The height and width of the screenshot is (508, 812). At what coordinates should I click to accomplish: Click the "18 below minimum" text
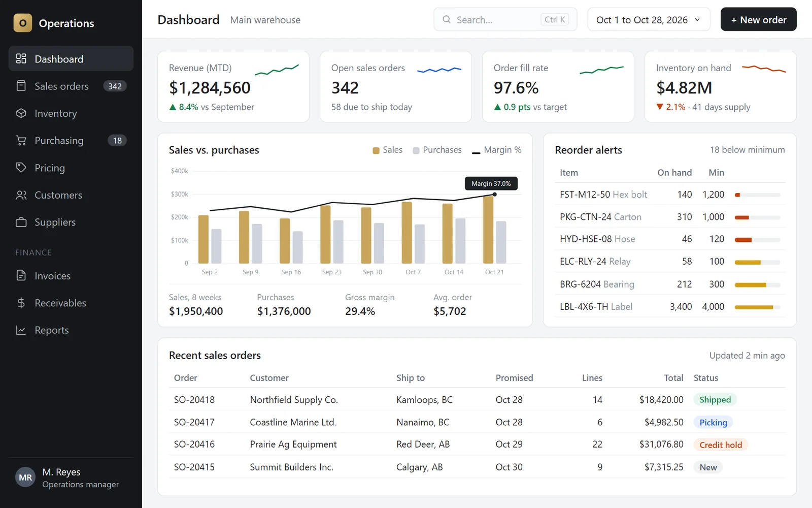tap(747, 150)
